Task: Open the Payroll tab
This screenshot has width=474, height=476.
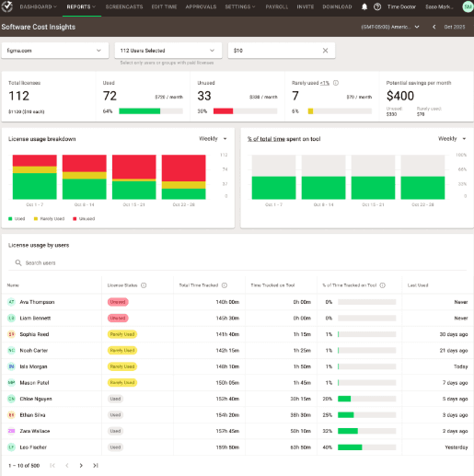Action: (x=277, y=6)
